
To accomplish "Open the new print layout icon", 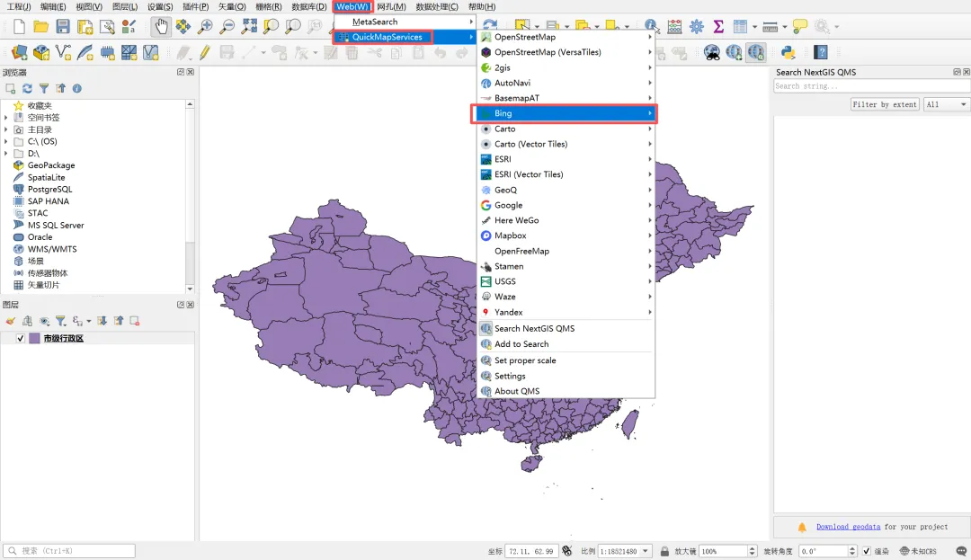I will 85,27.
